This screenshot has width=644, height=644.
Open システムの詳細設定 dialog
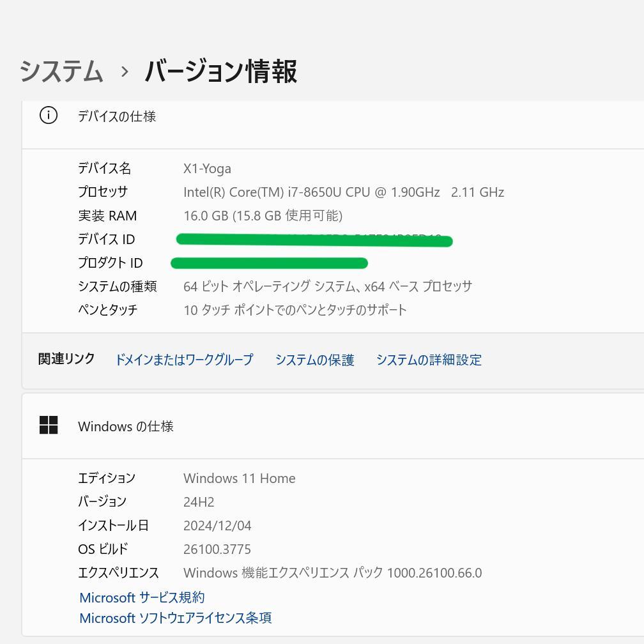(x=429, y=360)
